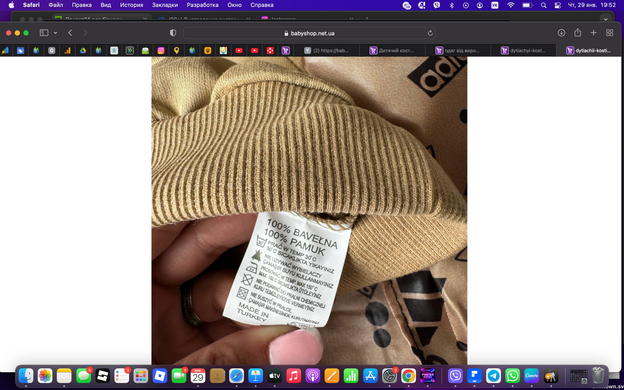The height and width of the screenshot is (390, 624).
Task: Open Messages from the Dock
Action: click(x=83, y=375)
